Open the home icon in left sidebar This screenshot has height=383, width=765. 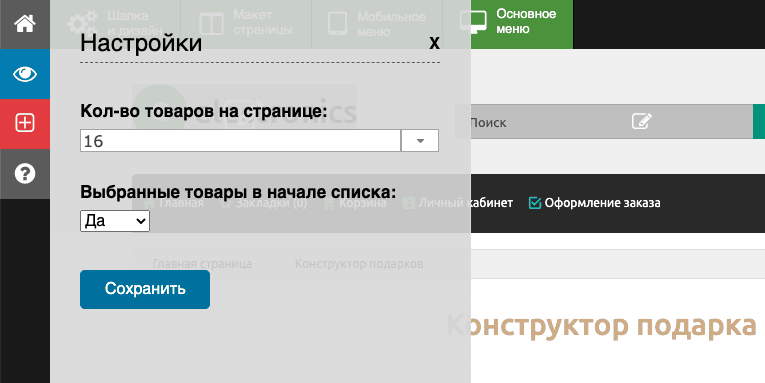[25, 24]
